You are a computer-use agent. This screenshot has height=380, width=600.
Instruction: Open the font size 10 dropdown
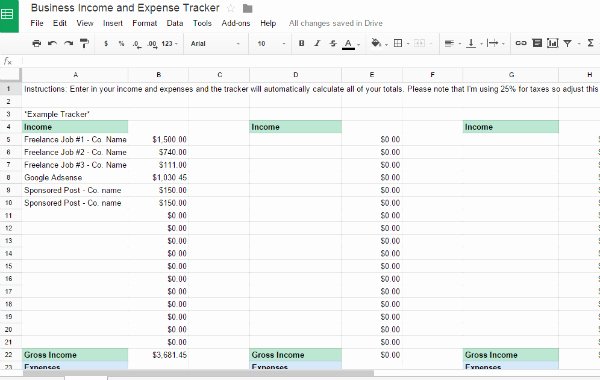tap(271, 44)
